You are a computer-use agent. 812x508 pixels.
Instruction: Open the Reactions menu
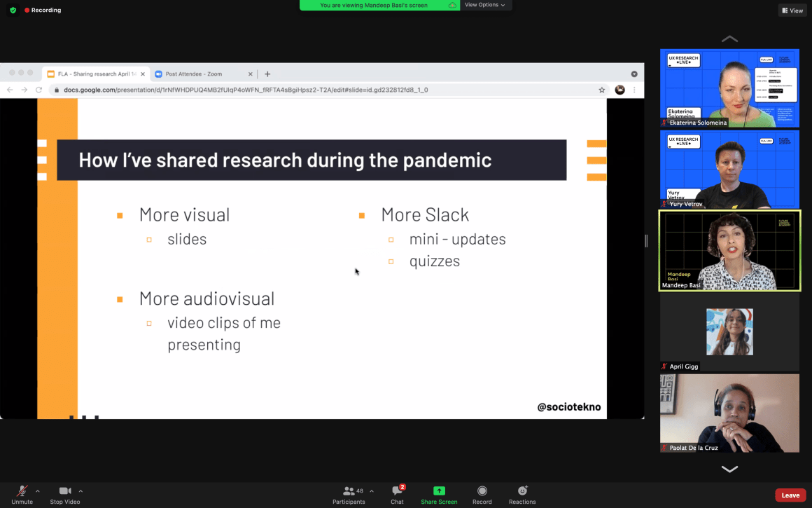tap(522, 495)
